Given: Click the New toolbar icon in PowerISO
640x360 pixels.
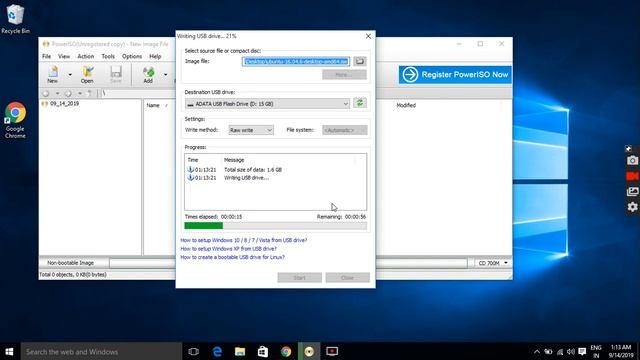Looking at the screenshot, I should pos(53,75).
